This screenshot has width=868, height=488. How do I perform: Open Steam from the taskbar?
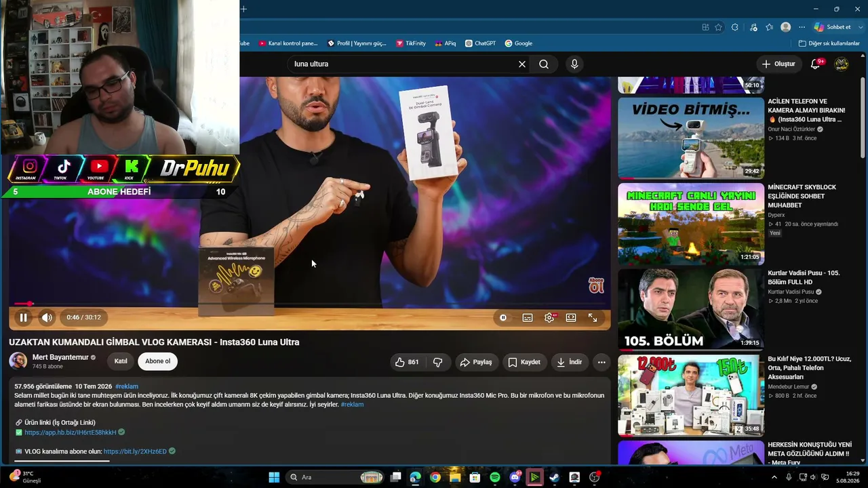tap(554, 477)
